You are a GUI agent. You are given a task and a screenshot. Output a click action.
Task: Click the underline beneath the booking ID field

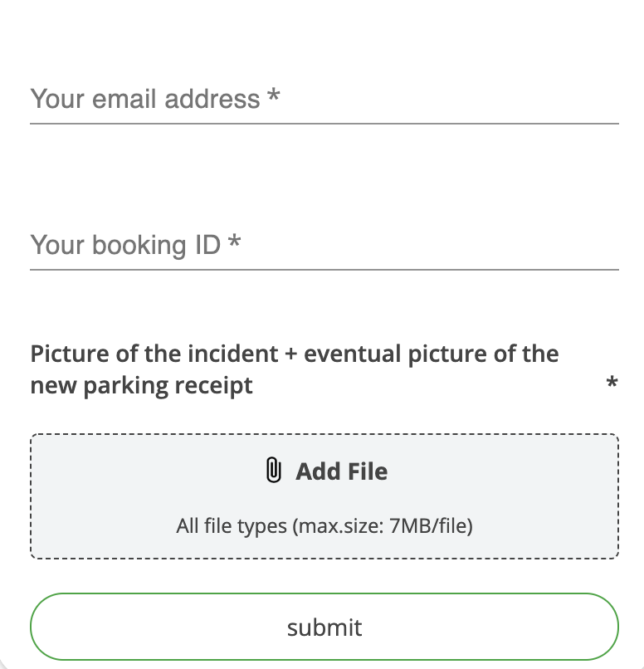pyautogui.click(x=324, y=270)
